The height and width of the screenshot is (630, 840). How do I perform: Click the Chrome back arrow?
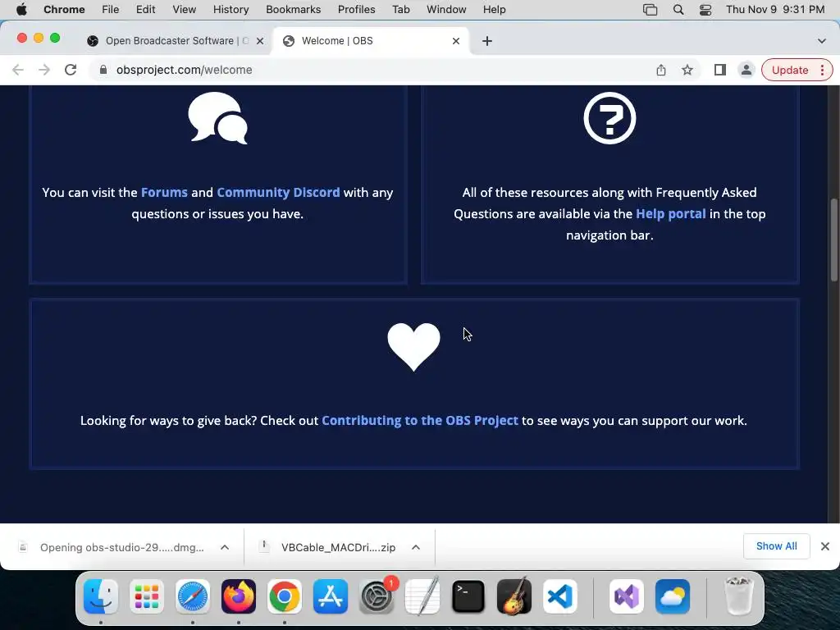tap(18, 70)
